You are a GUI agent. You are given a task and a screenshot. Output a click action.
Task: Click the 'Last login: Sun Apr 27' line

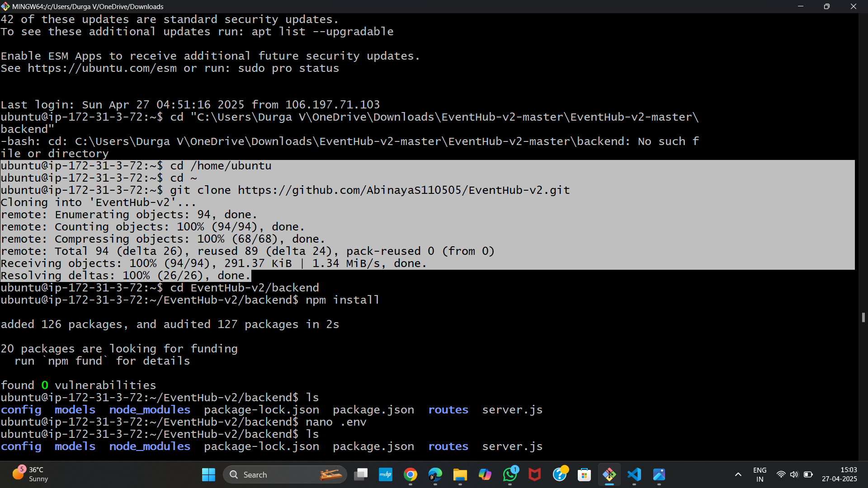190,105
